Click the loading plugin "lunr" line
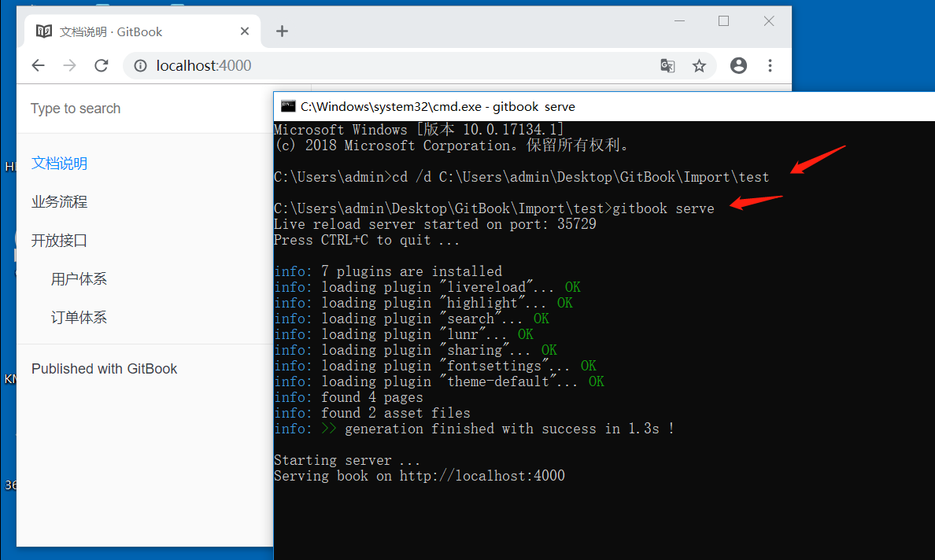The height and width of the screenshot is (560, 935). [x=404, y=334]
